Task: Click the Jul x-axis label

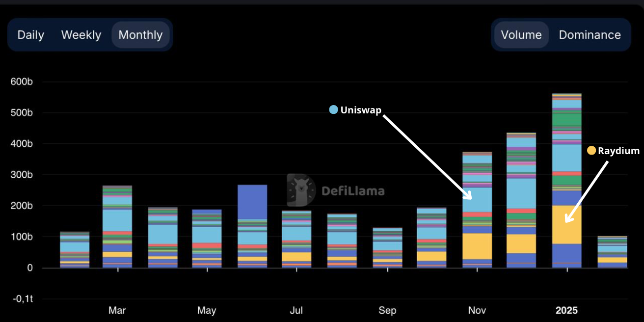Action: [296, 310]
